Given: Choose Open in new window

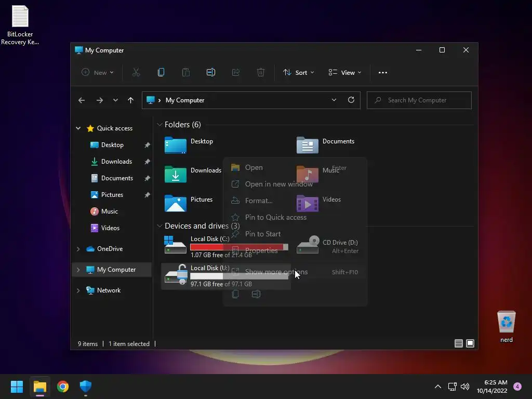Looking at the screenshot, I should tap(295, 184).
